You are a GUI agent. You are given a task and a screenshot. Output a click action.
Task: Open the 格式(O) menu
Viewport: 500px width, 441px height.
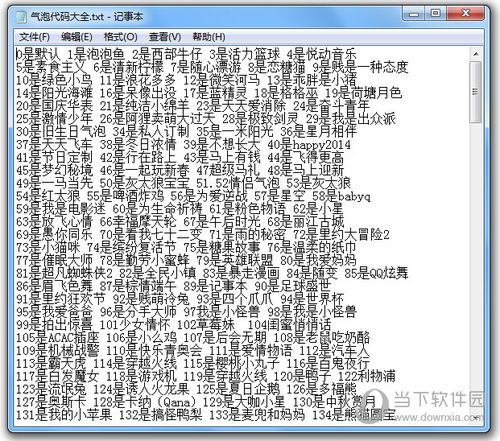click(x=120, y=37)
